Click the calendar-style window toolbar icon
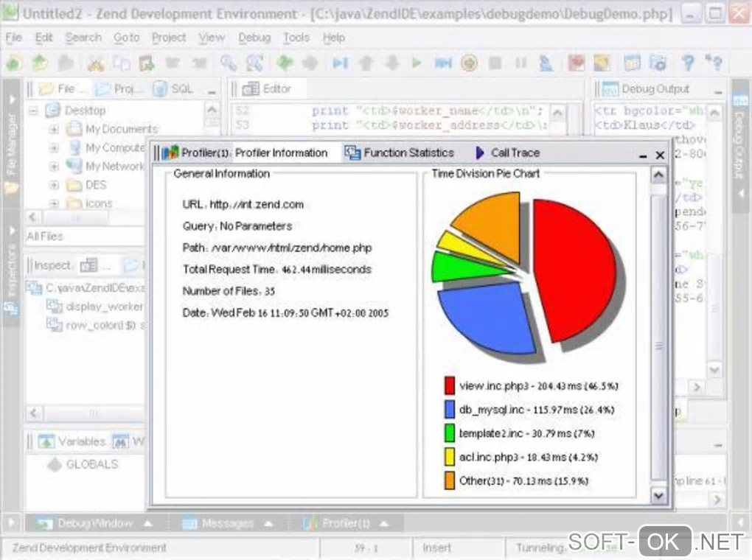Screen dimensions: 752x560 click(632, 63)
